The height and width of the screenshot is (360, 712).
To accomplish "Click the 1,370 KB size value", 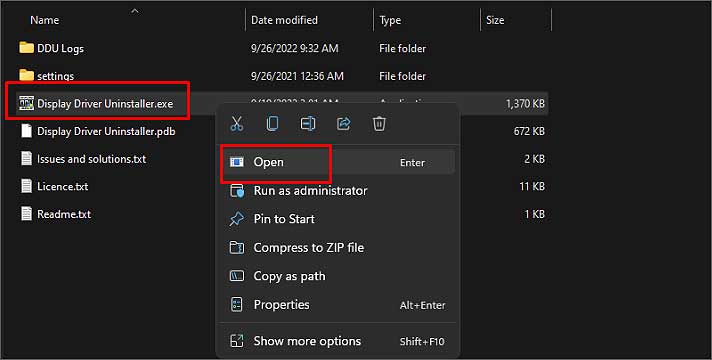I will click(525, 104).
